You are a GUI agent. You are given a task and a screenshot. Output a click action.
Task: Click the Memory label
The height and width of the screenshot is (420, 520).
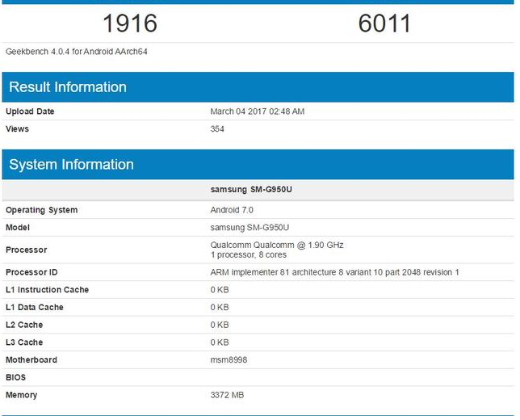coord(22,395)
